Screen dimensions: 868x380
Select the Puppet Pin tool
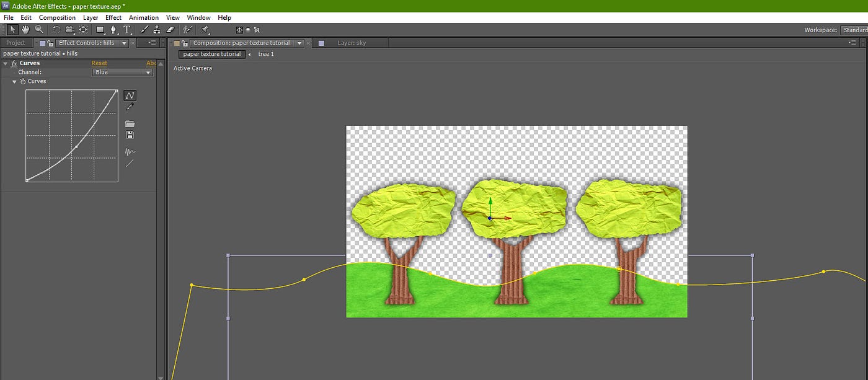pos(205,29)
